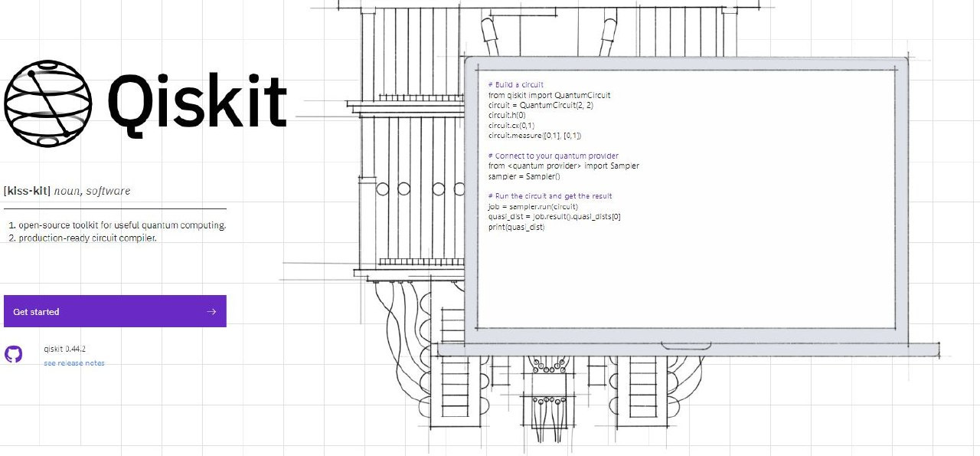Screen dimensions: 980x456
Task: Open the GitHub icon link
Action: pos(14,354)
